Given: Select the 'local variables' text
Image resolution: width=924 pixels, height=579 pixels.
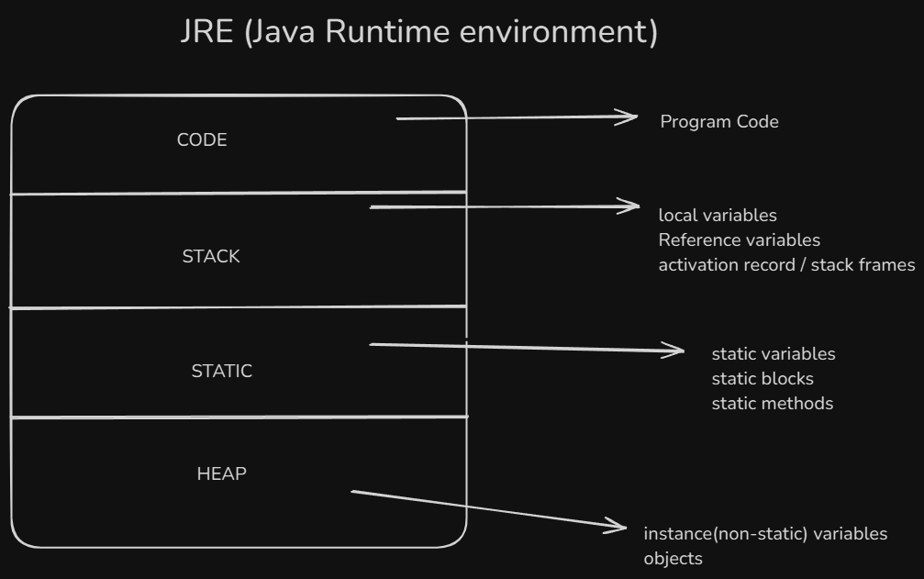Looking at the screenshot, I should [x=718, y=215].
